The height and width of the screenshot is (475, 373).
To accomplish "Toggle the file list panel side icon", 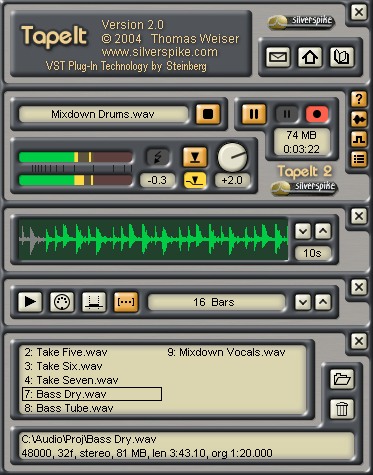I will [359, 159].
